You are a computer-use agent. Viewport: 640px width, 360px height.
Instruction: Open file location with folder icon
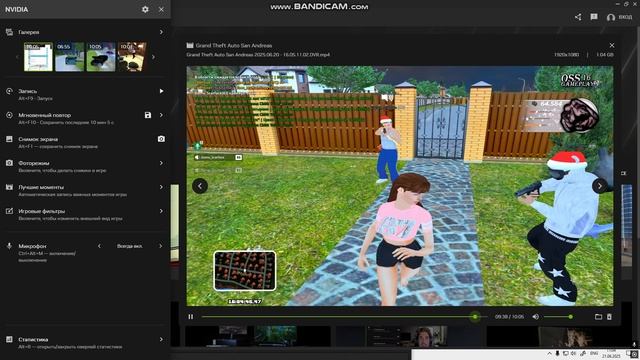point(598,317)
